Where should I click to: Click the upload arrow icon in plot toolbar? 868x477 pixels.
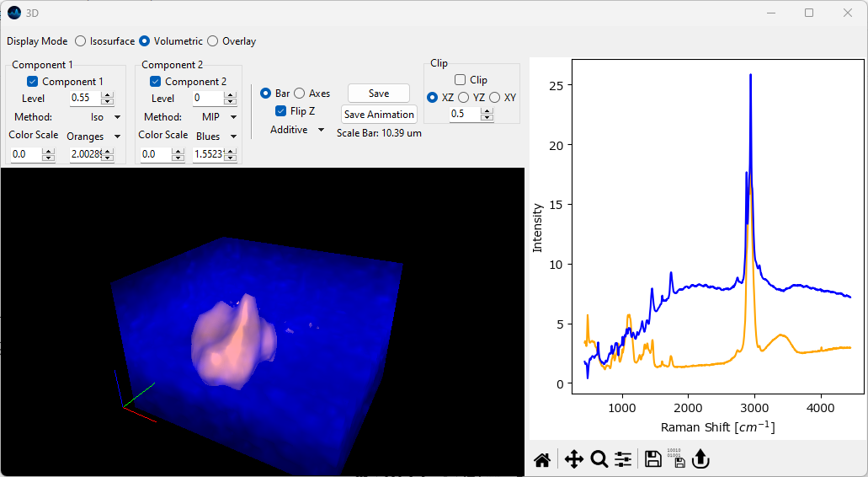700,459
